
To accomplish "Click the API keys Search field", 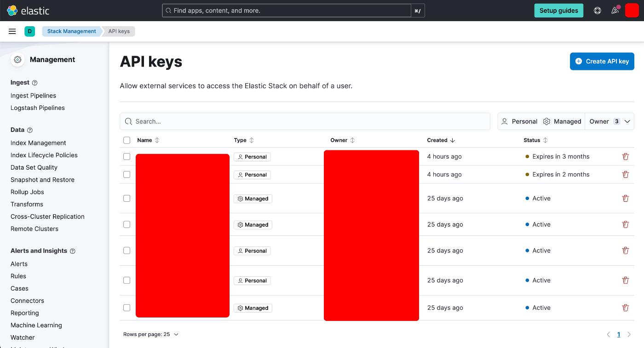I will pos(305,121).
